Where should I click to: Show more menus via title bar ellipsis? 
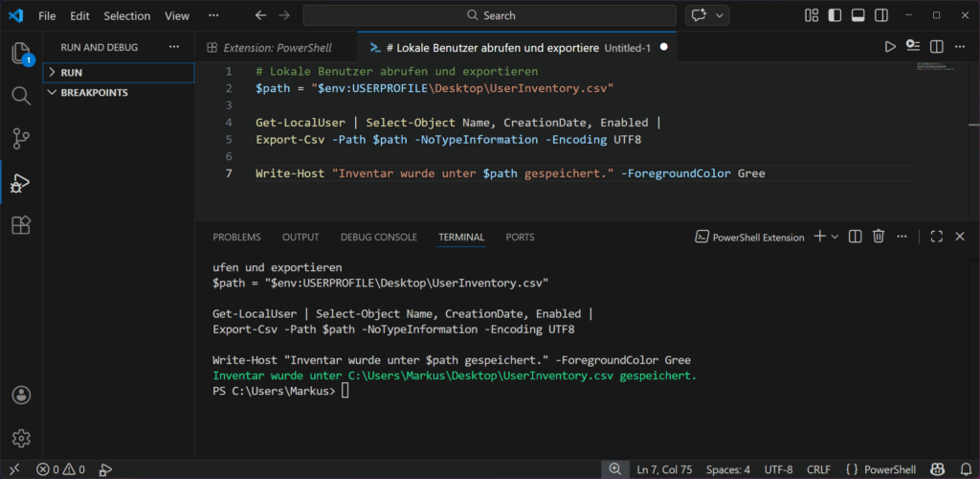[213, 15]
